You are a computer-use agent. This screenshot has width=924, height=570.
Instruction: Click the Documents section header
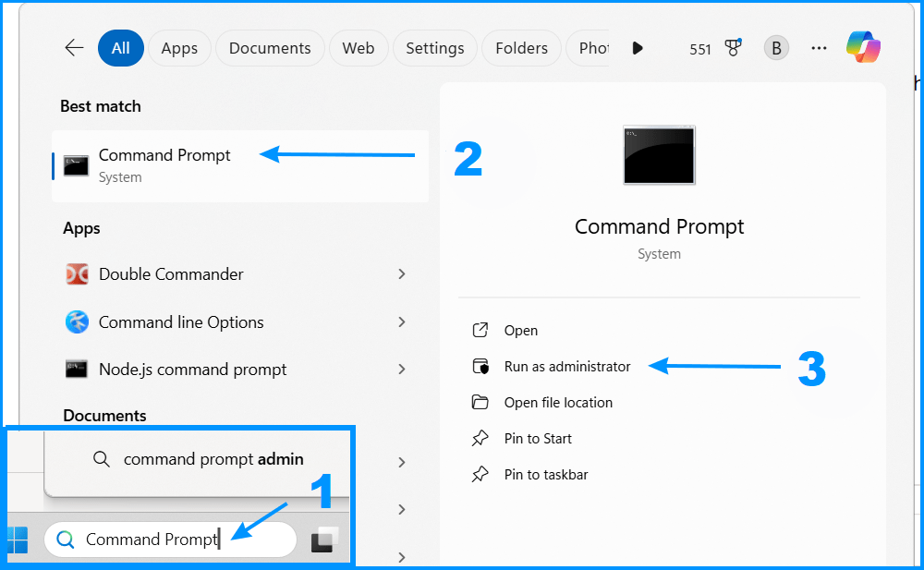(x=105, y=416)
